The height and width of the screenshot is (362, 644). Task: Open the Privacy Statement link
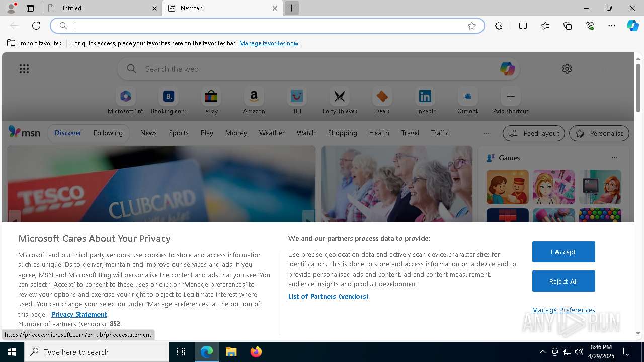pos(79,314)
